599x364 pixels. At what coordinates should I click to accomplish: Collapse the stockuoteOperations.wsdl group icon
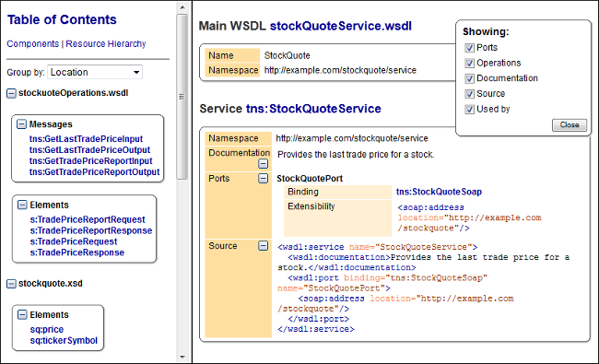pos(11,93)
